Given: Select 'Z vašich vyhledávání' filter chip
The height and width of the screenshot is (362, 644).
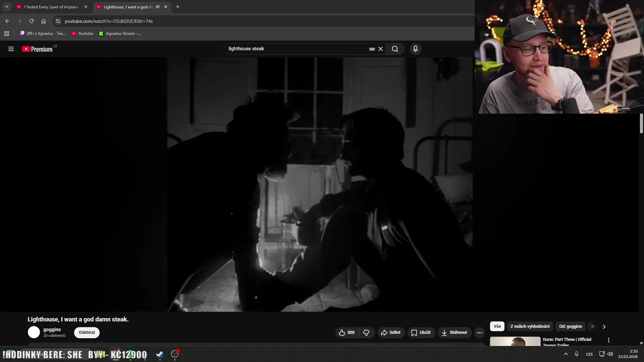Looking at the screenshot, I should point(530,326).
